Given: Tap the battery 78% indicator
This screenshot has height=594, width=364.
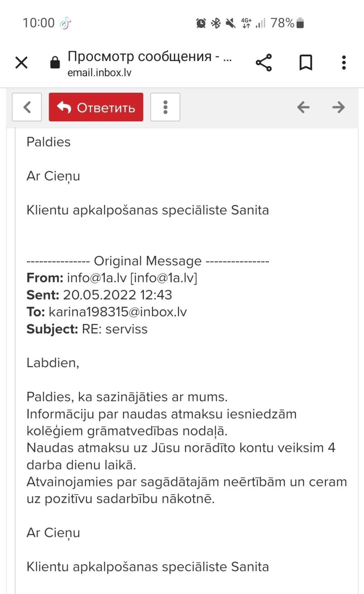Looking at the screenshot, I should (287, 23).
